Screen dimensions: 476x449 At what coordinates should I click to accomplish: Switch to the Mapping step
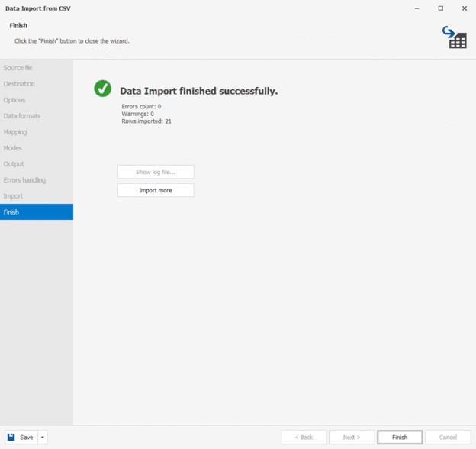click(x=15, y=132)
